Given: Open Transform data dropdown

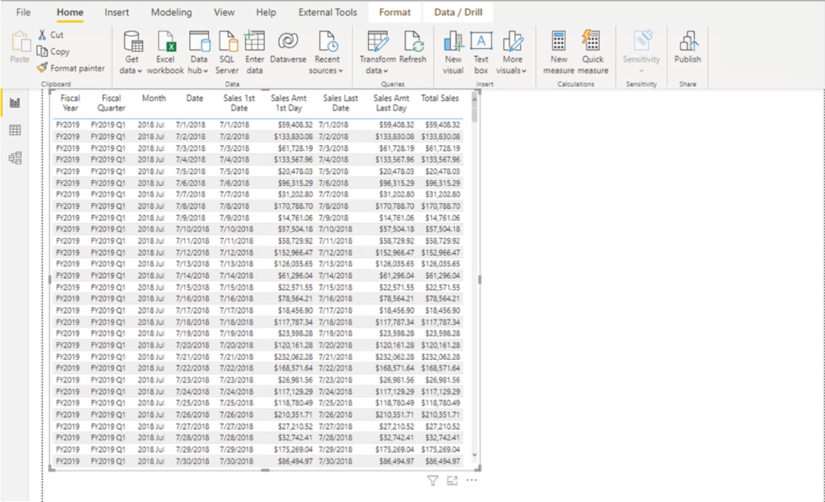Looking at the screenshot, I should (378, 71).
